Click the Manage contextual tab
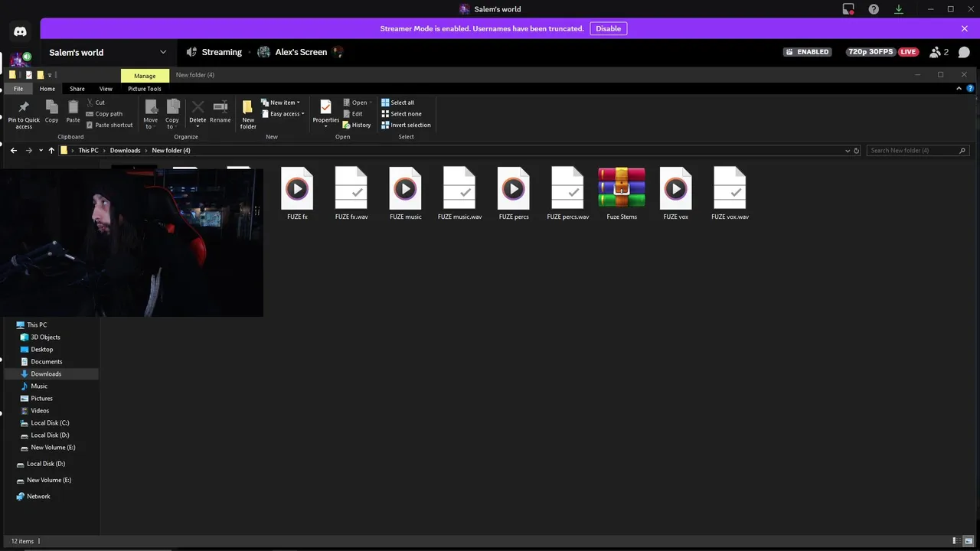 pyautogui.click(x=145, y=76)
